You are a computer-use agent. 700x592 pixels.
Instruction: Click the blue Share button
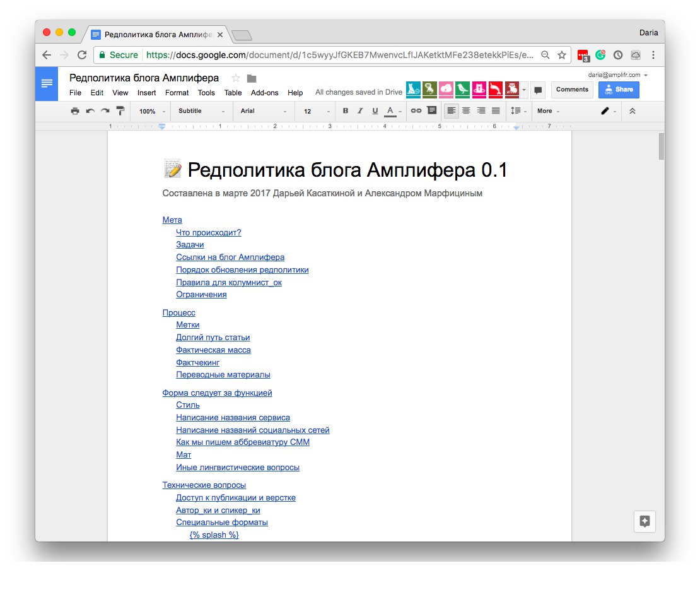click(619, 90)
